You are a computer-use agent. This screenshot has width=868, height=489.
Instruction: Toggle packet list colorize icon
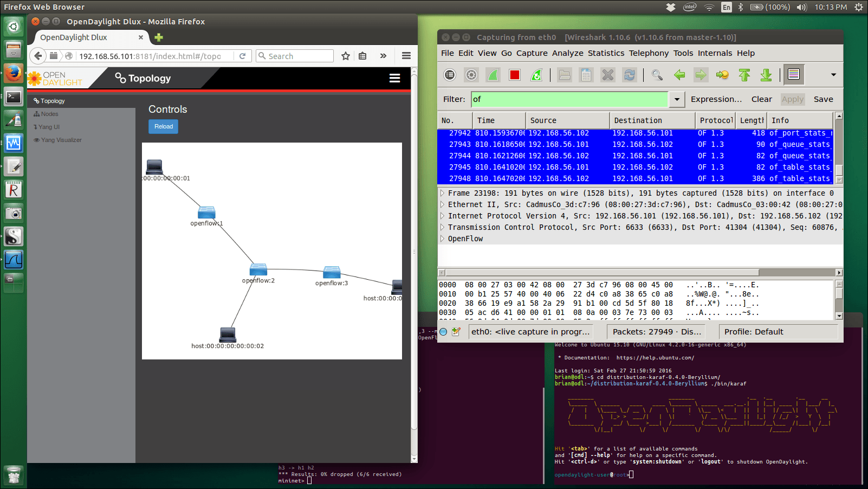click(794, 74)
